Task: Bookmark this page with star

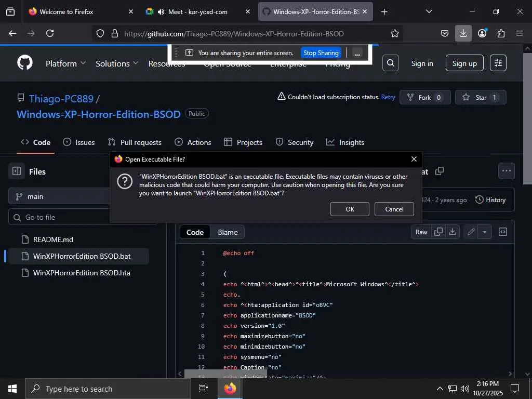Action: coord(395,33)
